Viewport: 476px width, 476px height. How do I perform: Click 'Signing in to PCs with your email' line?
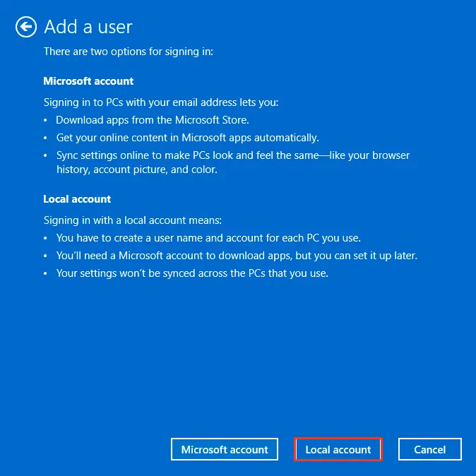pyautogui.click(x=161, y=102)
